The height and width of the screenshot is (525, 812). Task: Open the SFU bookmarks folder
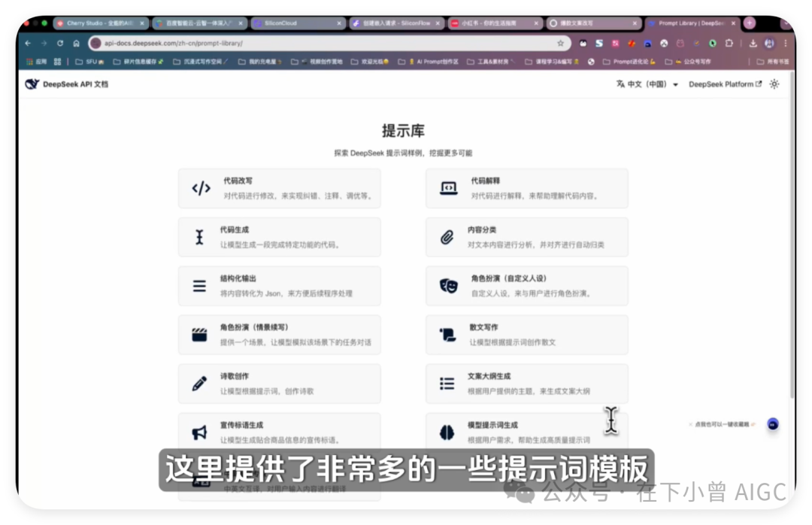click(x=89, y=62)
